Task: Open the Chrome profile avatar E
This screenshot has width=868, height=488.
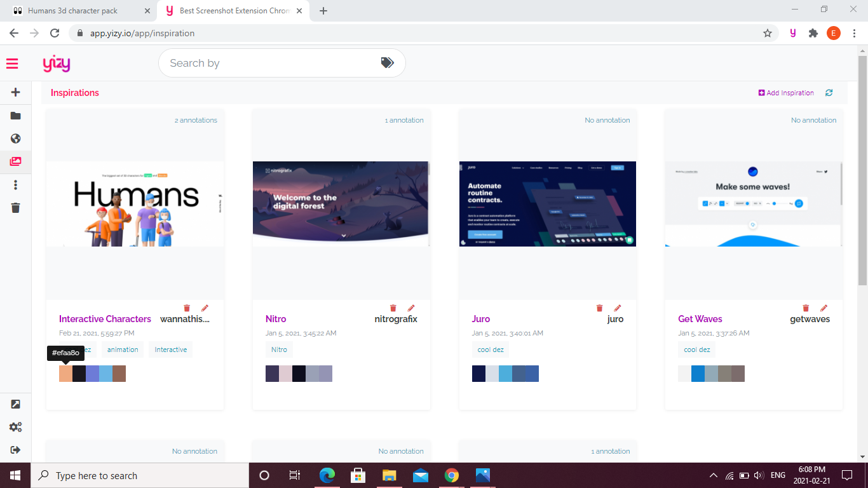Action: [834, 33]
